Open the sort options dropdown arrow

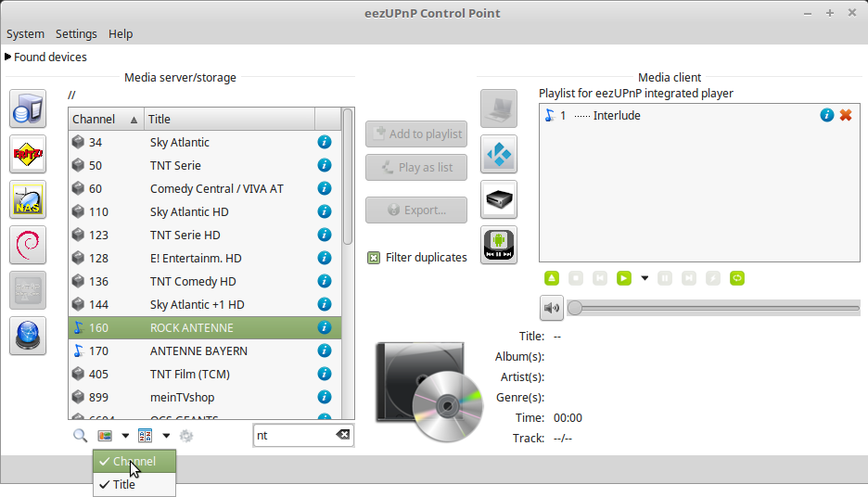click(166, 436)
